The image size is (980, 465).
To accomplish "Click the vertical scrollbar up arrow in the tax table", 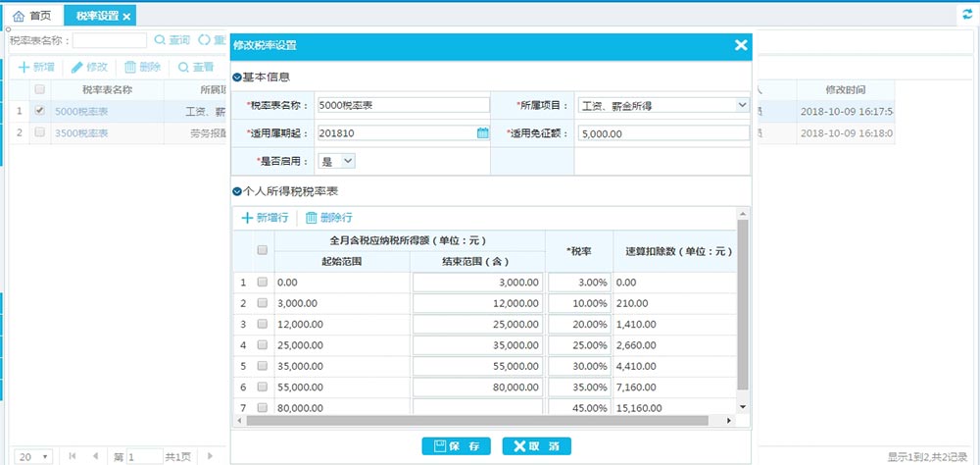I will tap(743, 214).
